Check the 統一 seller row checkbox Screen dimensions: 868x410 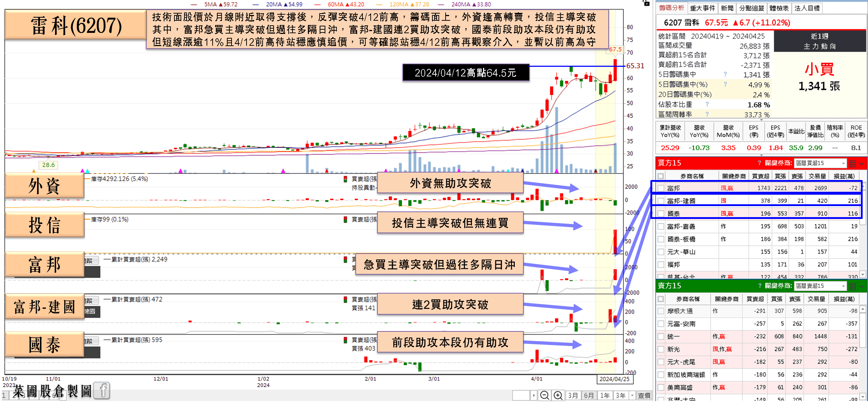tap(661, 336)
